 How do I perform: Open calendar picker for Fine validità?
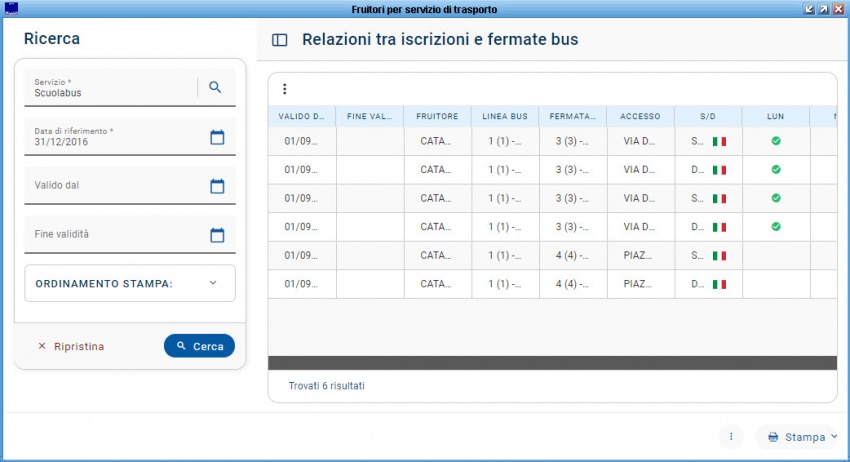(x=217, y=235)
